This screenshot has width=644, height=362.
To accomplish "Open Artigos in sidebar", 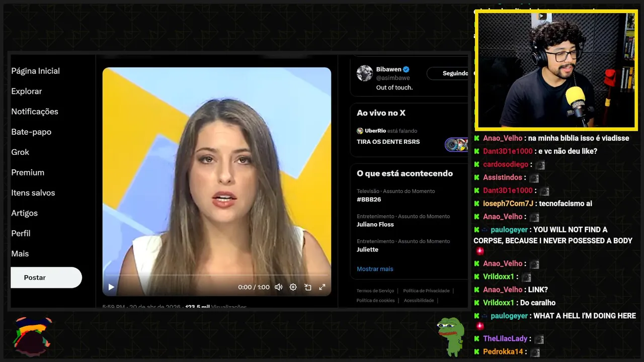I will click(24, 213).
